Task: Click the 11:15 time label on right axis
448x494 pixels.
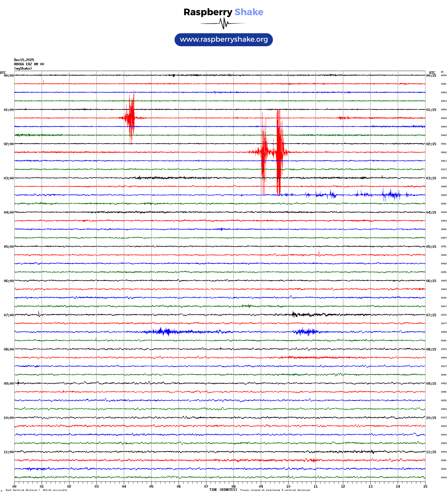Action: (431, 452)
